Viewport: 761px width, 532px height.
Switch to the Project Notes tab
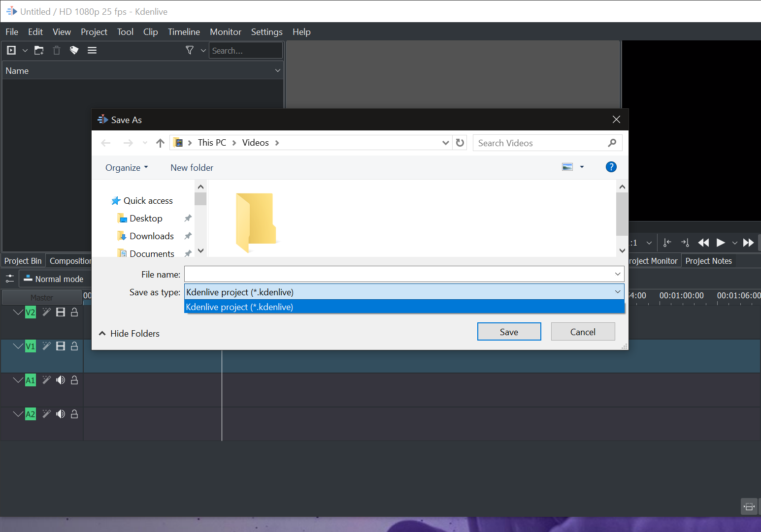(708, 261)
